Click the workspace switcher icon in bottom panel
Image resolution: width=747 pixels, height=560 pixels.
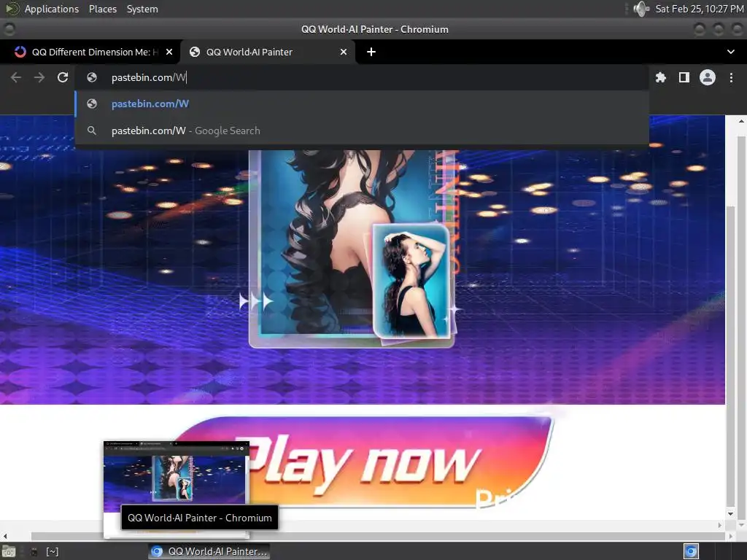tap(691, 551)
